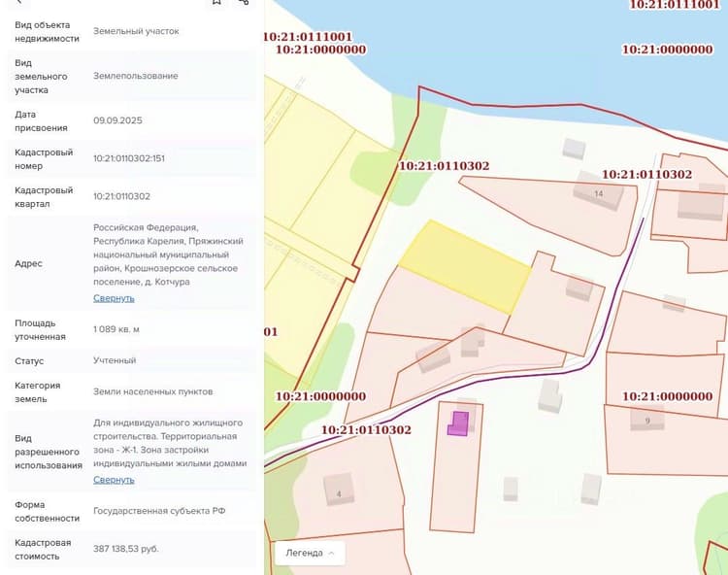The height and width of the screenshot is (575, 728).
Task: Collapse the permitted use text via Свернуть link
Action: coord(114,479)
